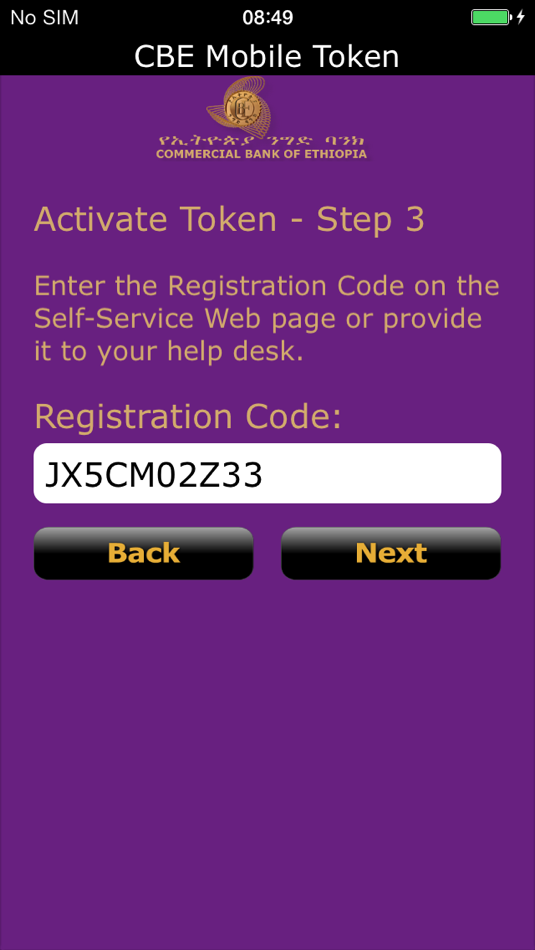Select the Registration Code text field
This screenshot has height=950, width=535.
coord(267,473)
